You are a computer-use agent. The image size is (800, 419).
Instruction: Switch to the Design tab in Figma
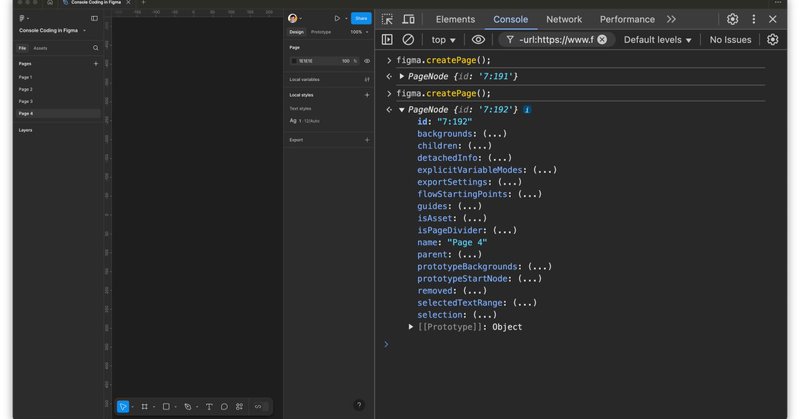296,32
